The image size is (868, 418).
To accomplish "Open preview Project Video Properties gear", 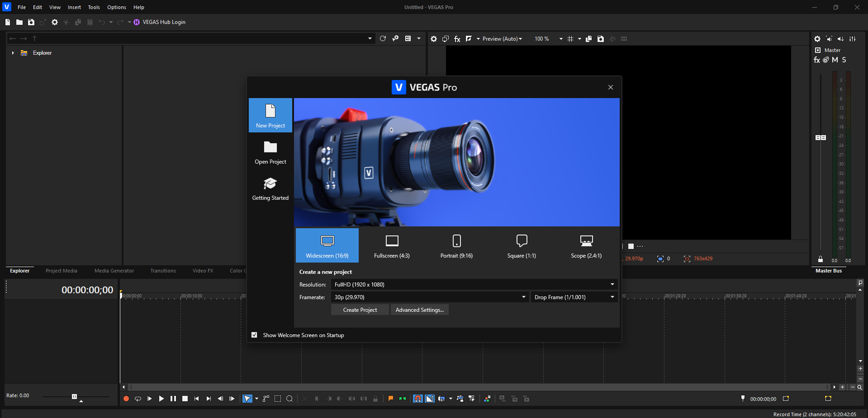I will tap(434, 39).
